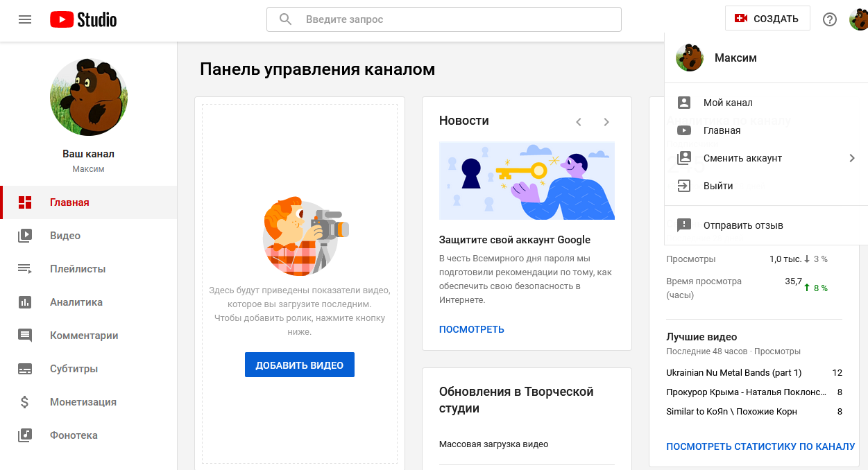
Task: Open Комментарии section
Action: point(89,336)
